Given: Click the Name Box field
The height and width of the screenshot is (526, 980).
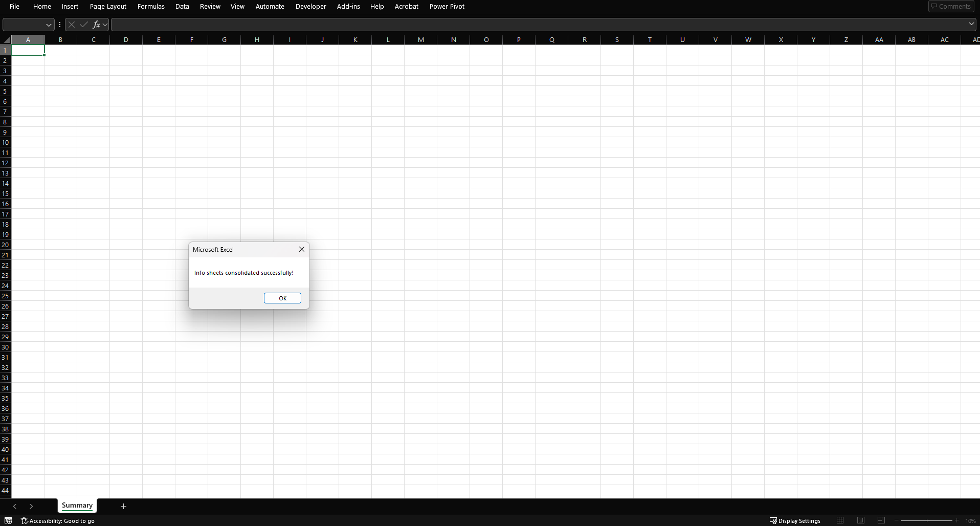Looking at the screenshot, I should [24, 25].
